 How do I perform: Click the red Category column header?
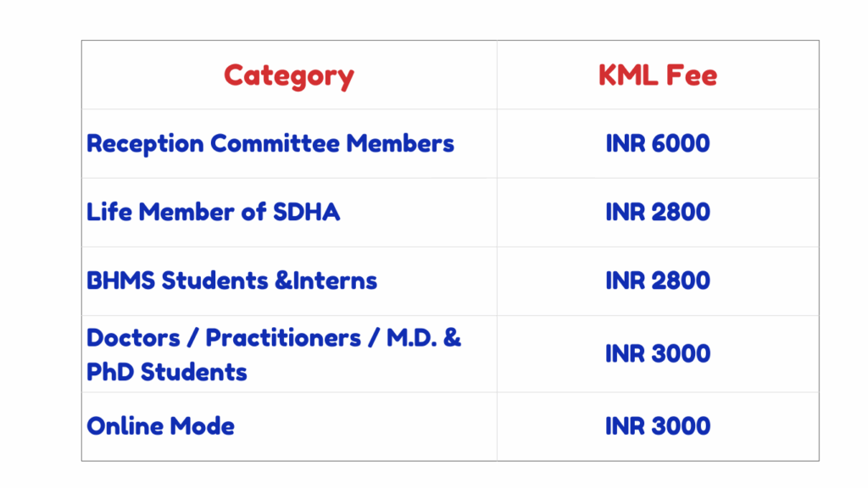click(x=288, y=75)
